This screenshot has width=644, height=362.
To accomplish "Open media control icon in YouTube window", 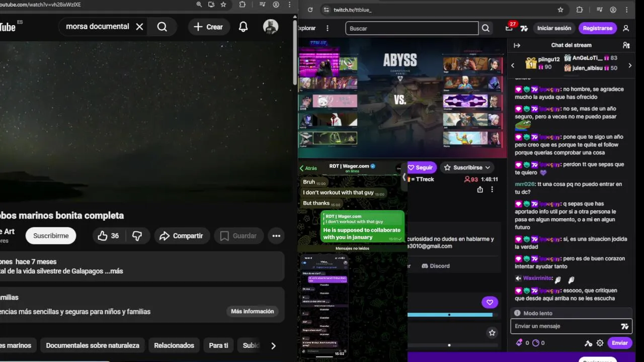I will click(262, 5).
